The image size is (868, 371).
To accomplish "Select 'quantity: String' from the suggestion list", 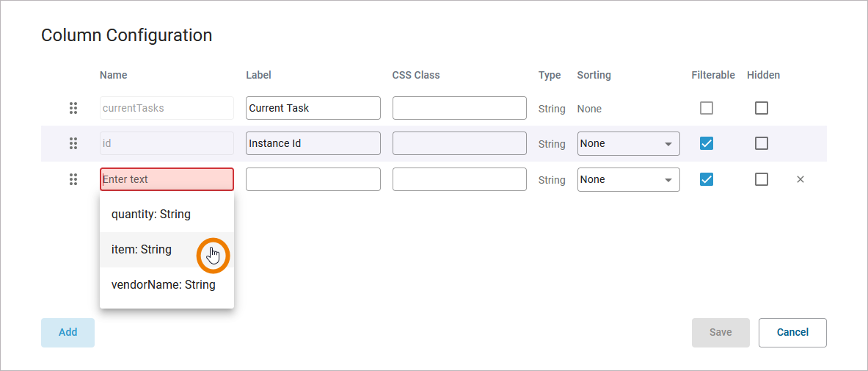I will coord(151,215).
